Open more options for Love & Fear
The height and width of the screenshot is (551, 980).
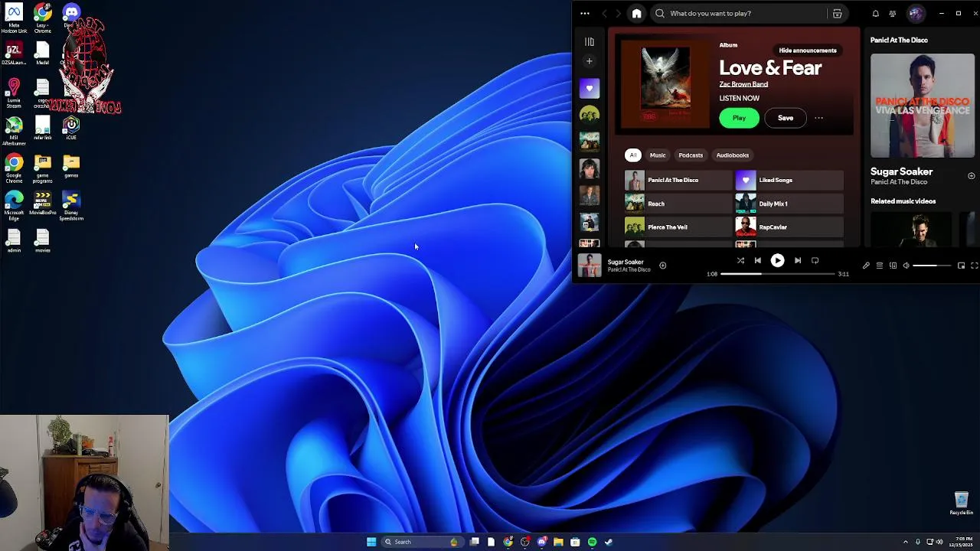click(x=818, y=118)
